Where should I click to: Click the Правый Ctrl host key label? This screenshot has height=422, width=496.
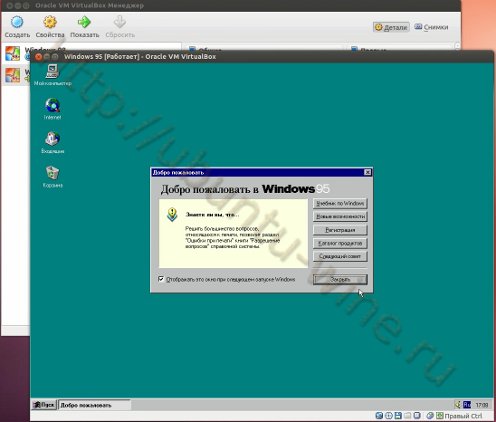coord(463,416)
